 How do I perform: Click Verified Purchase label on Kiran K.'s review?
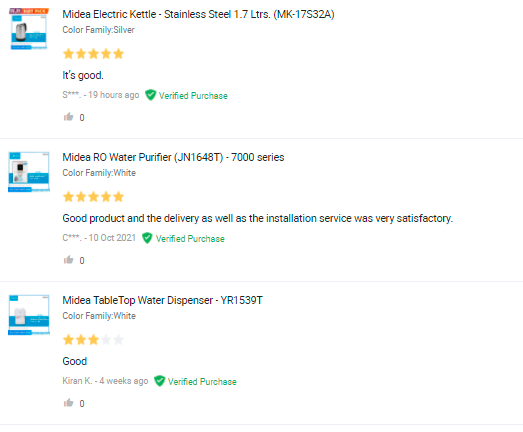point(202,382)
